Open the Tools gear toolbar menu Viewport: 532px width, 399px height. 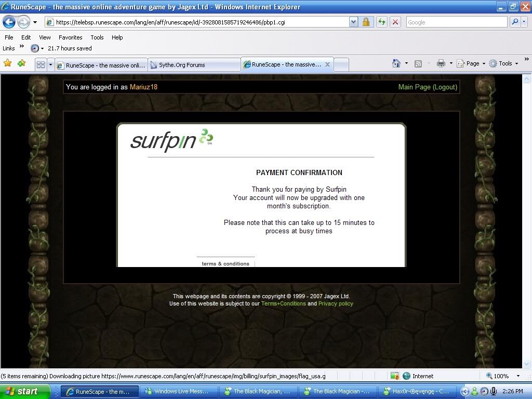tap(503, 63)
